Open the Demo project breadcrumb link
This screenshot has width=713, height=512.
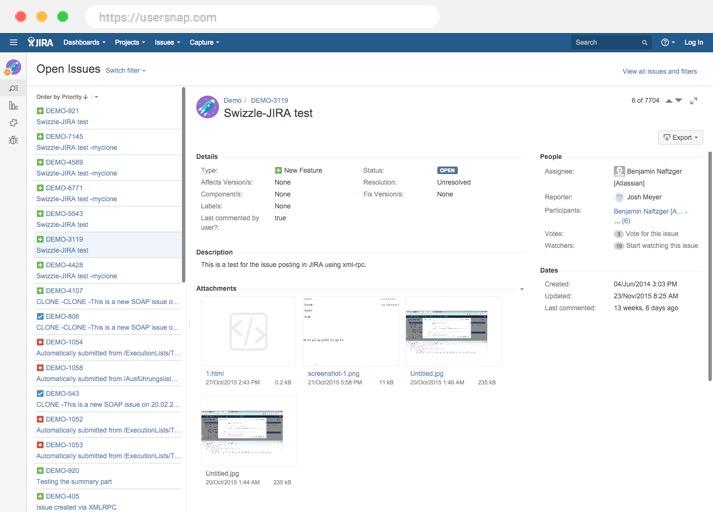232,100
